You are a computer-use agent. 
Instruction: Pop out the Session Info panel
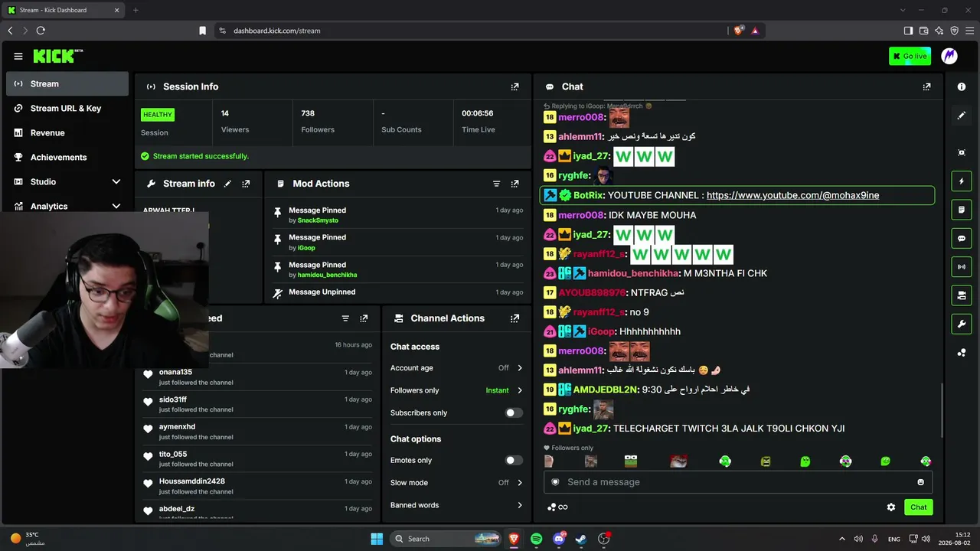click(x=514, y=86)
